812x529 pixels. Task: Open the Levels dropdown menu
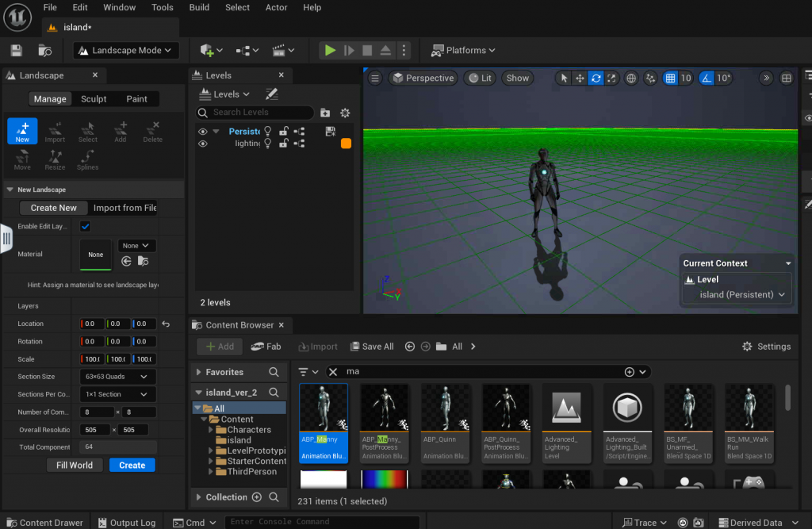click(x=225, y=94)
